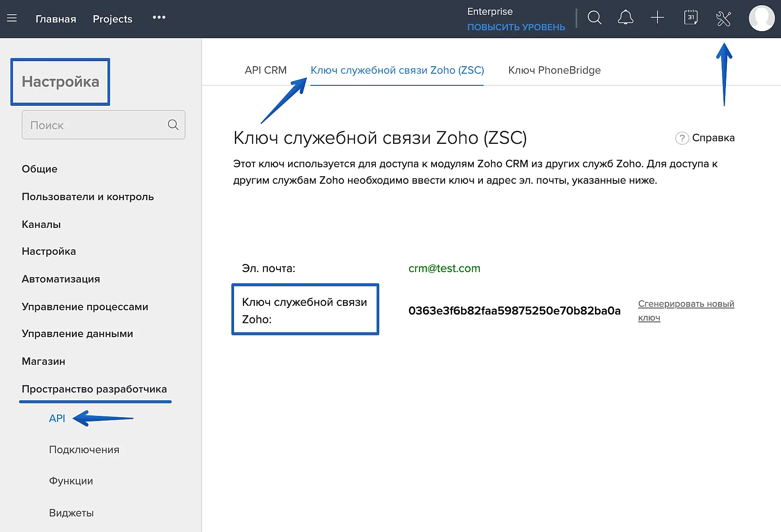This screenshot has height=532, width=781.
Task: Go to the Projects module
Action: (112, 19)
